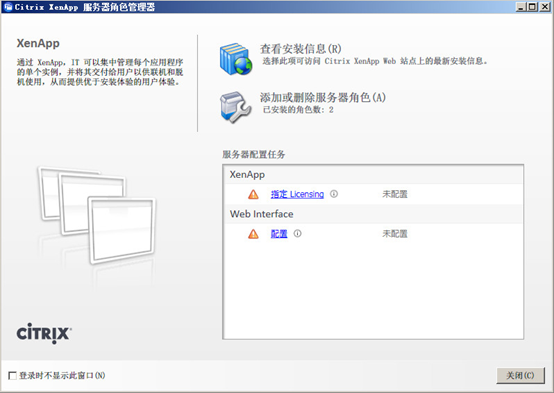Click the info icon next to 配置 link

[x=297, y=233]
